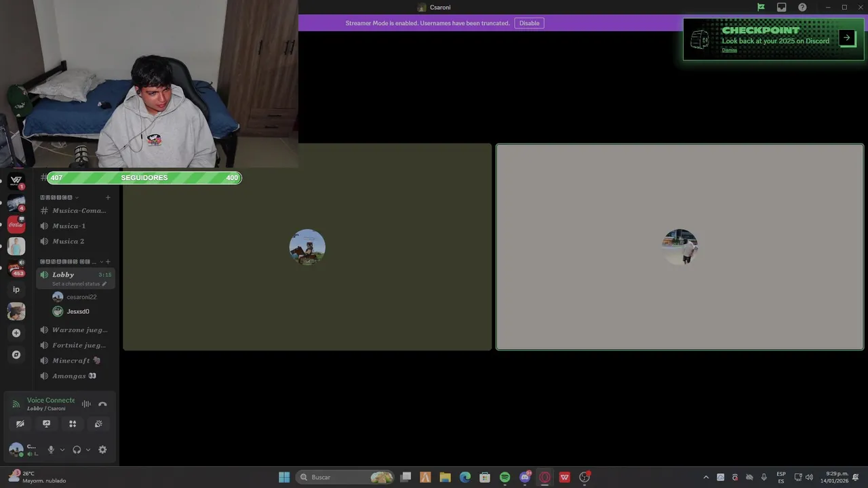Toggle the camera on in voice panel
The width and height of the screenshot is (868, 488).
click(x=20, y=424)
